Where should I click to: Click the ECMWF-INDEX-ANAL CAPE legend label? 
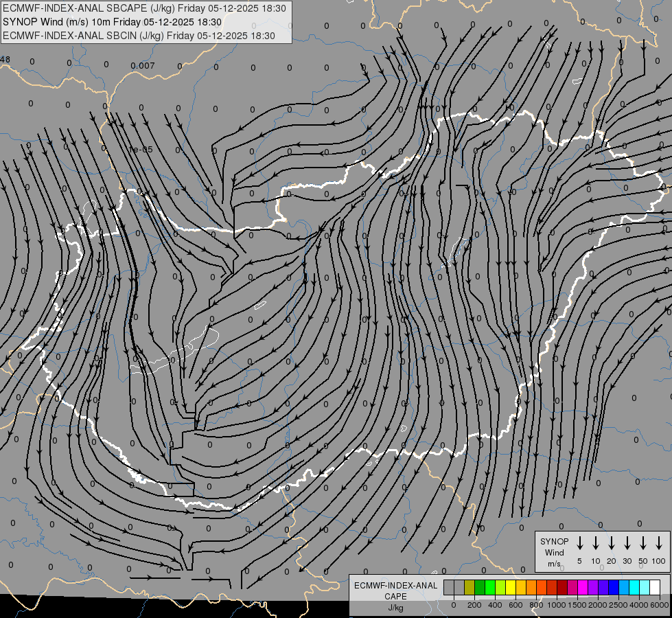click(395, 591)
